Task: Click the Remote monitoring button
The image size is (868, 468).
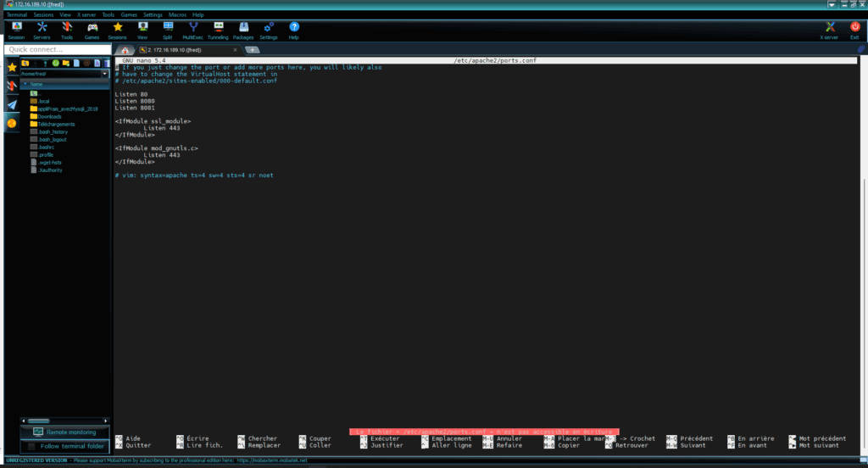Action: click(64, 432)
